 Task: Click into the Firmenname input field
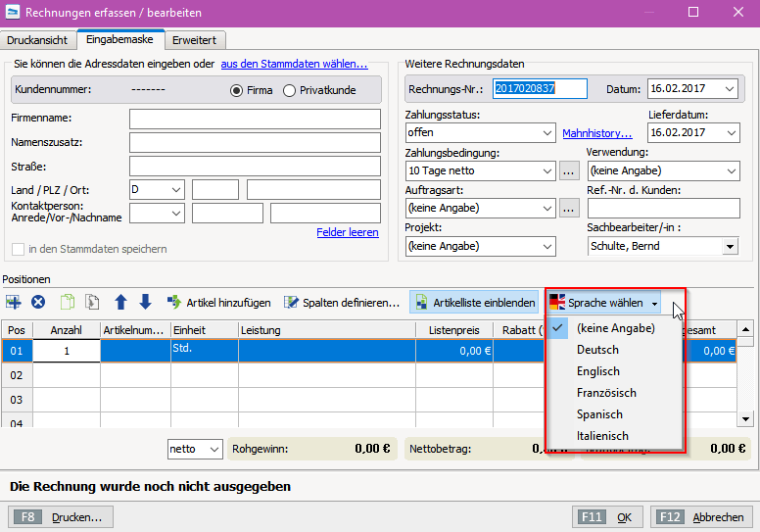coord(255,120)
